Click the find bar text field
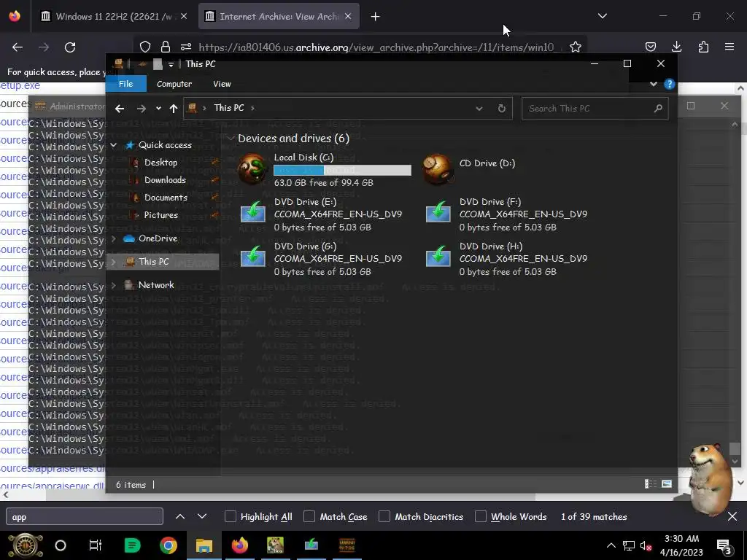 (x=85, y=517)
